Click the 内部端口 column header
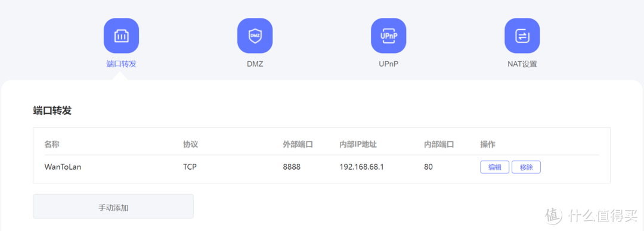 439,145
